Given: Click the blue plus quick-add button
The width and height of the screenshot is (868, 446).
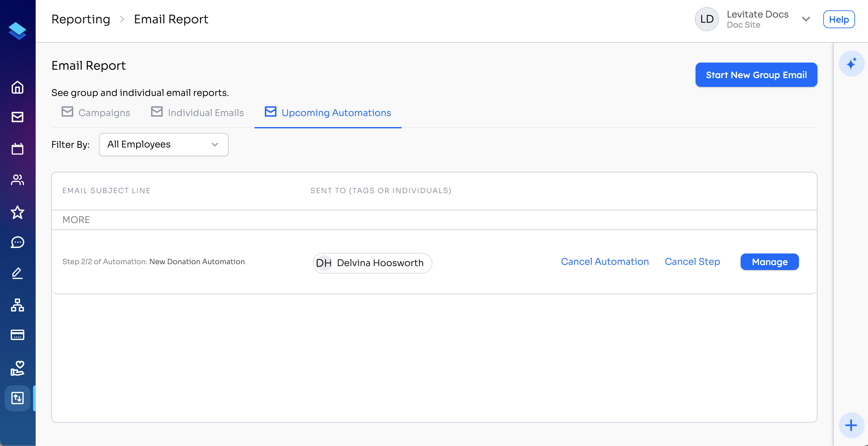Looking at the screenshot, I should [851, 425].
